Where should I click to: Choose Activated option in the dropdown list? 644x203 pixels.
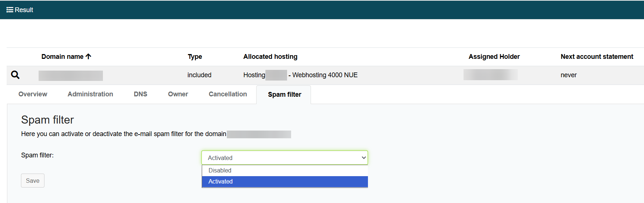point(285,182)
